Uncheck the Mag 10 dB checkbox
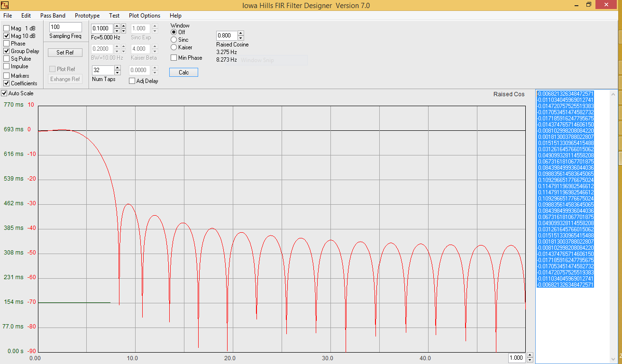The image size is (622, 364). click(x=7, y=36)
